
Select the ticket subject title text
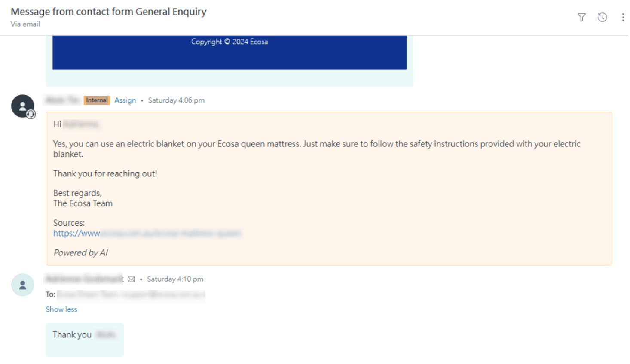coord(109,12)
